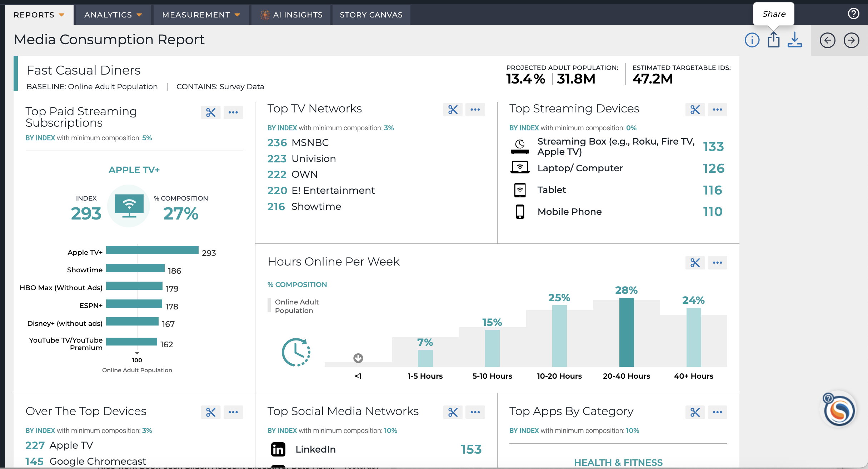Open more options for Top Social Media Networks

tap(475, 412)
